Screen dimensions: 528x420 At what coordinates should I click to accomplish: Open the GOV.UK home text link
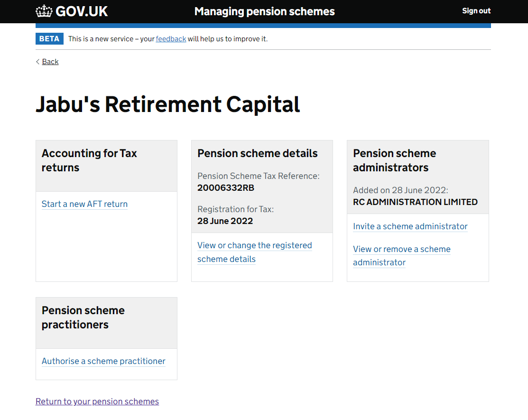pyautogui.click(x=82, y=11)
